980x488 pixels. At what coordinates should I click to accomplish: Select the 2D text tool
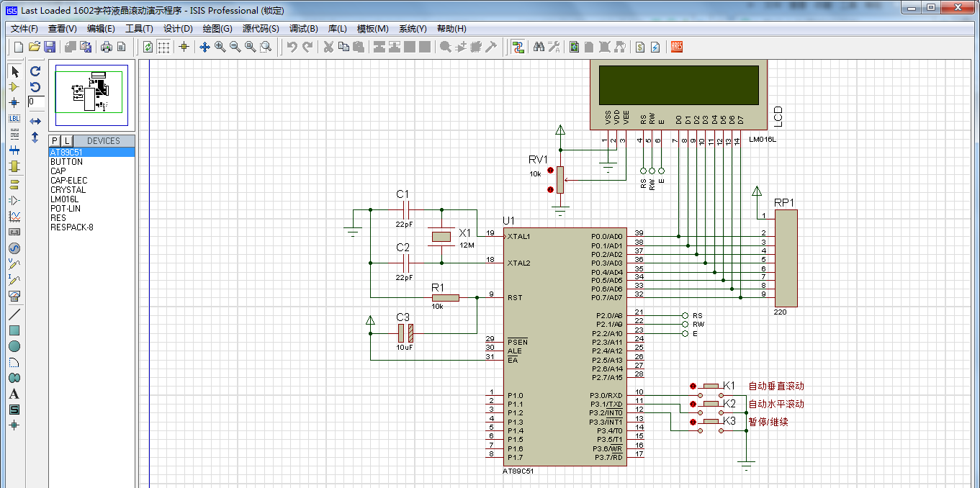[x=14, y=394]
